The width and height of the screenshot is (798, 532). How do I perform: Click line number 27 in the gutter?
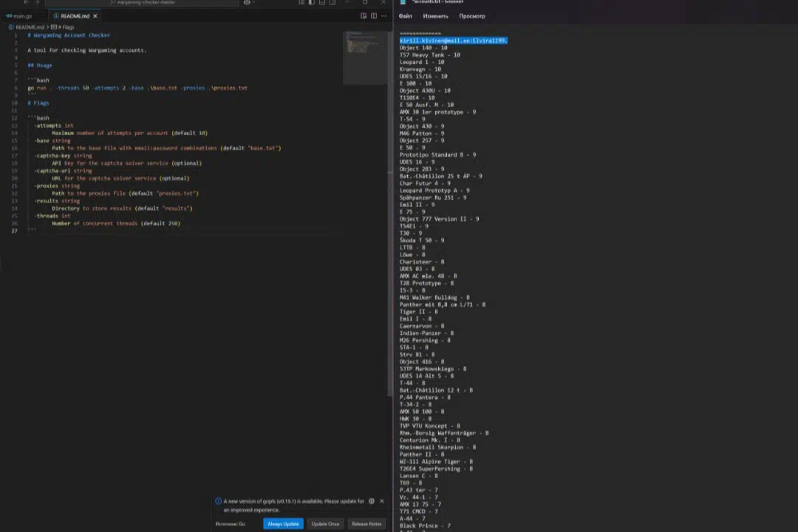pyautogui.click(x=15, y=231)
